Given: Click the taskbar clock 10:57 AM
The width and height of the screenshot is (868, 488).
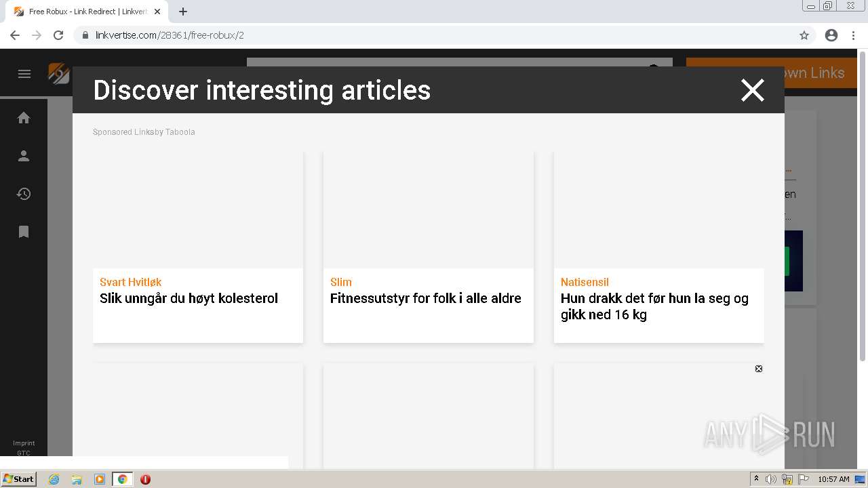Looking at the screenshot, I should coord(833,479).
